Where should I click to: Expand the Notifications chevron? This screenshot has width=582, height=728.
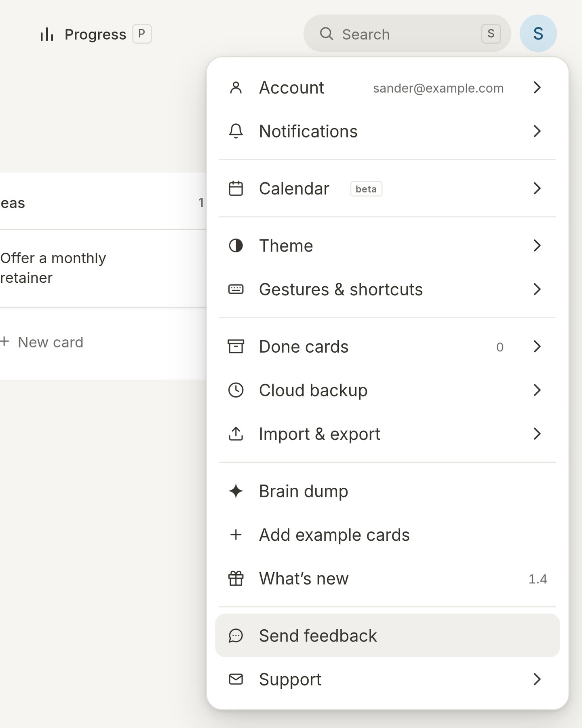click(537, 131)
